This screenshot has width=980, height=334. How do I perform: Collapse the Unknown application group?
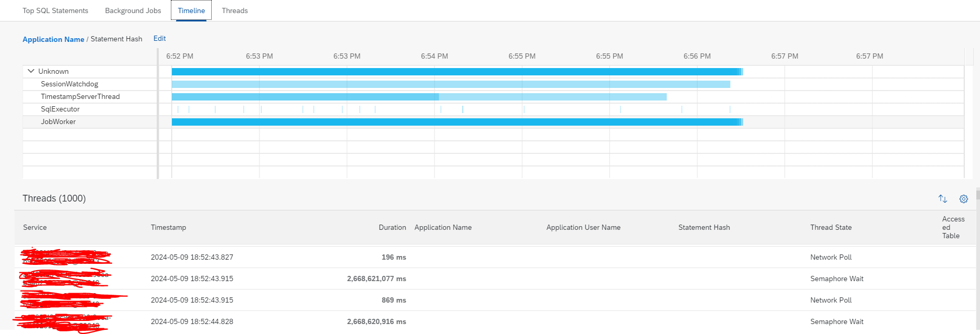(x=31, y=71)
